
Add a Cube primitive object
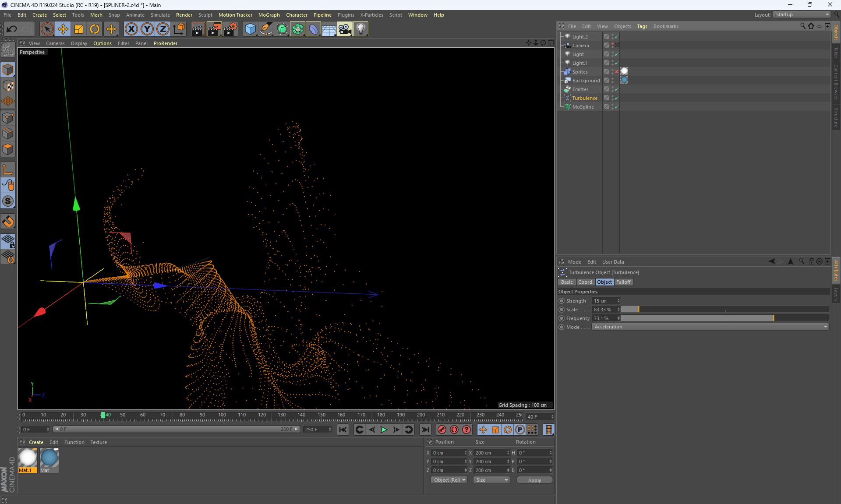[250, 29]
